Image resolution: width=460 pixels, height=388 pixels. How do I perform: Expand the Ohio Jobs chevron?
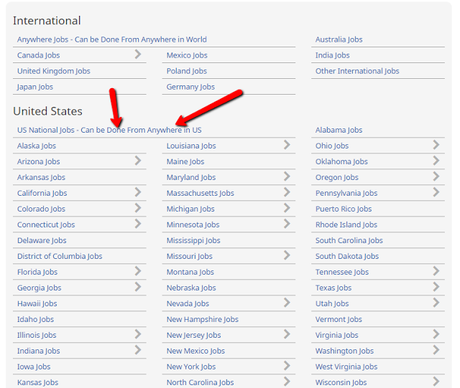436,145
